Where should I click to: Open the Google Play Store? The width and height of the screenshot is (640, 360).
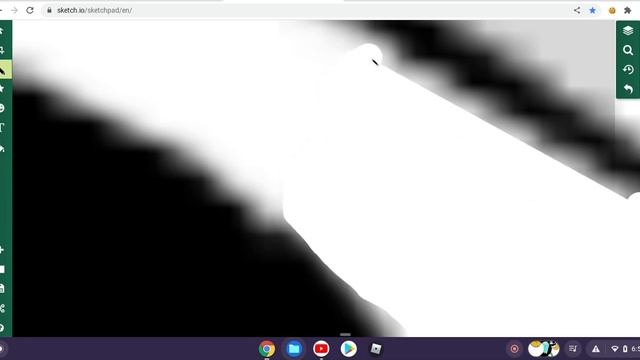[x=349, y=349]
